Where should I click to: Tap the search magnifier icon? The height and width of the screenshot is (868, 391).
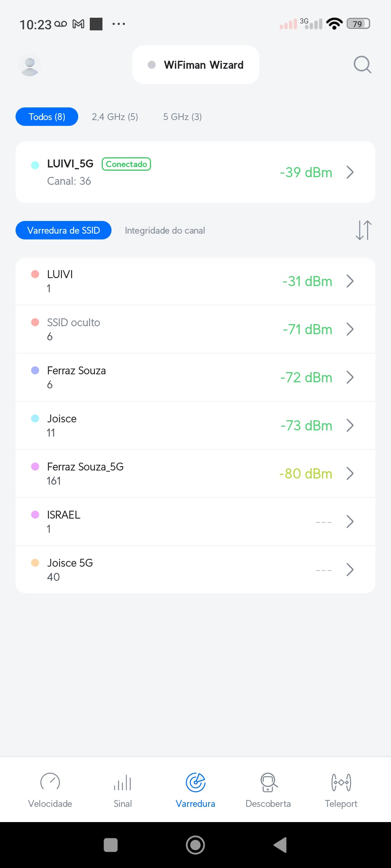click(362, 65)
